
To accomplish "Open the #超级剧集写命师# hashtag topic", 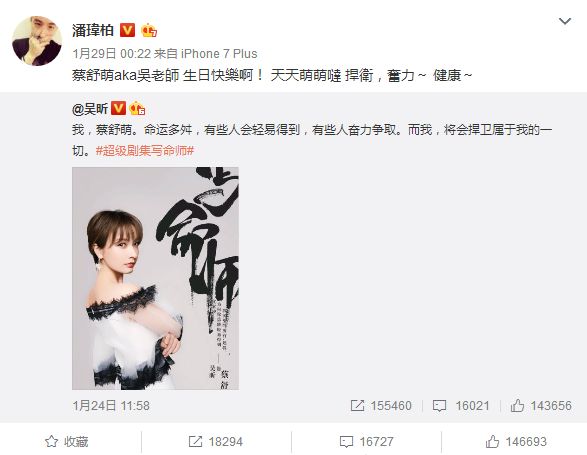I will point(145,151).
